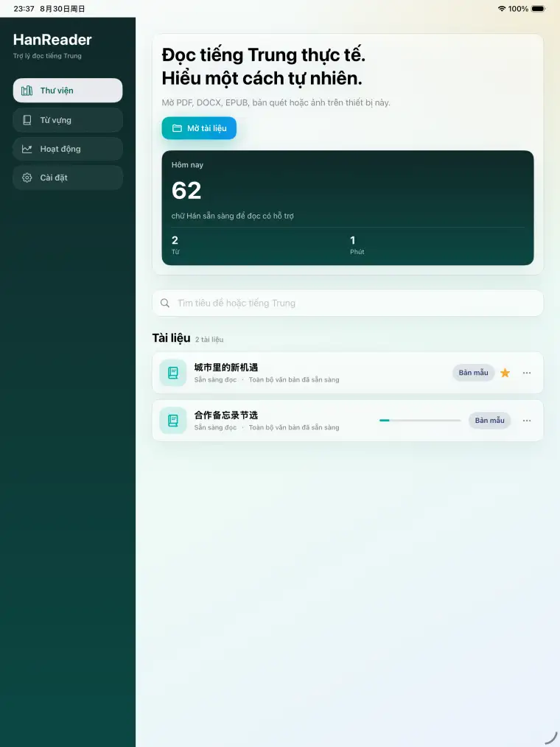
Task: Open more options for 合作备忘录节选
Action: 527,420
